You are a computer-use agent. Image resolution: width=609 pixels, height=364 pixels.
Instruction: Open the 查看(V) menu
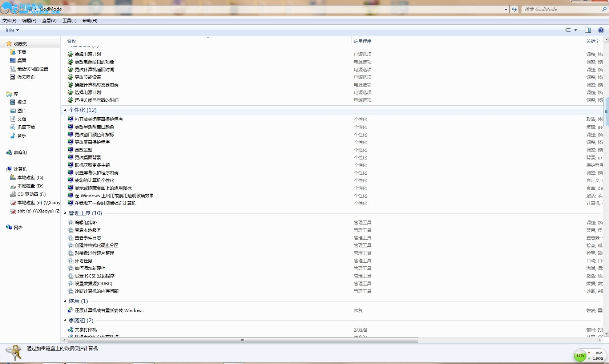(49, 21)
